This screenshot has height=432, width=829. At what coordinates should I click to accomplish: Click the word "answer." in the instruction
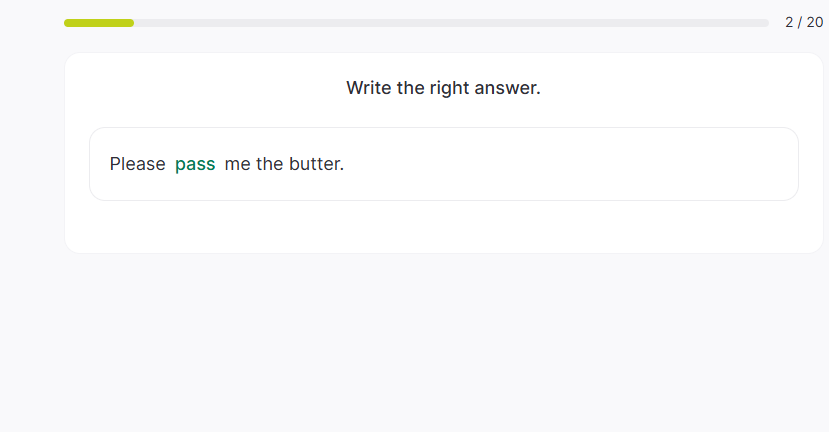(x=507, y=88)
